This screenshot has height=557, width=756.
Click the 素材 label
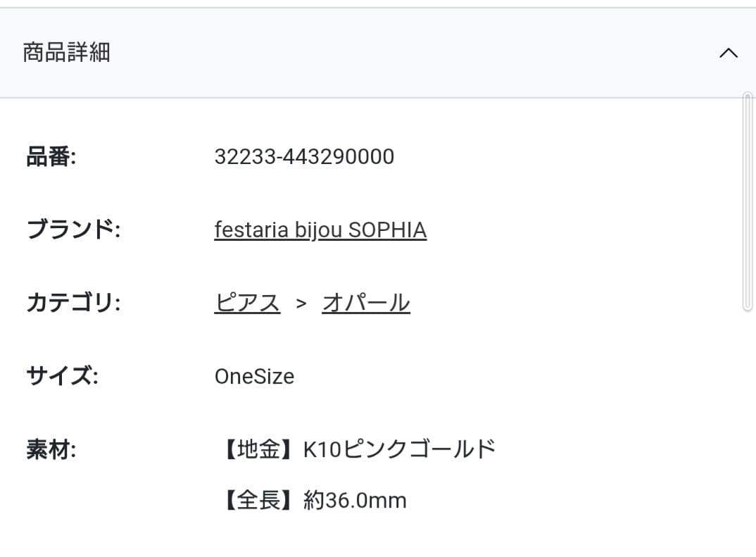(51, 449)
